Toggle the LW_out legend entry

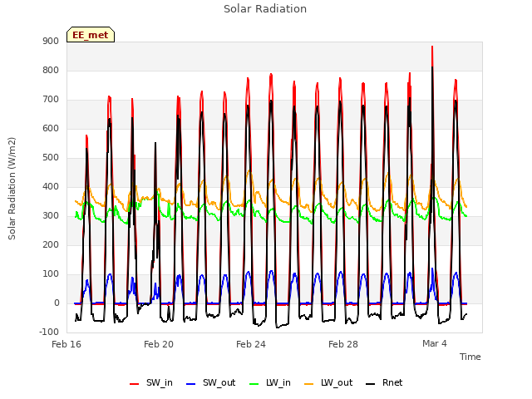click(328, 383)
